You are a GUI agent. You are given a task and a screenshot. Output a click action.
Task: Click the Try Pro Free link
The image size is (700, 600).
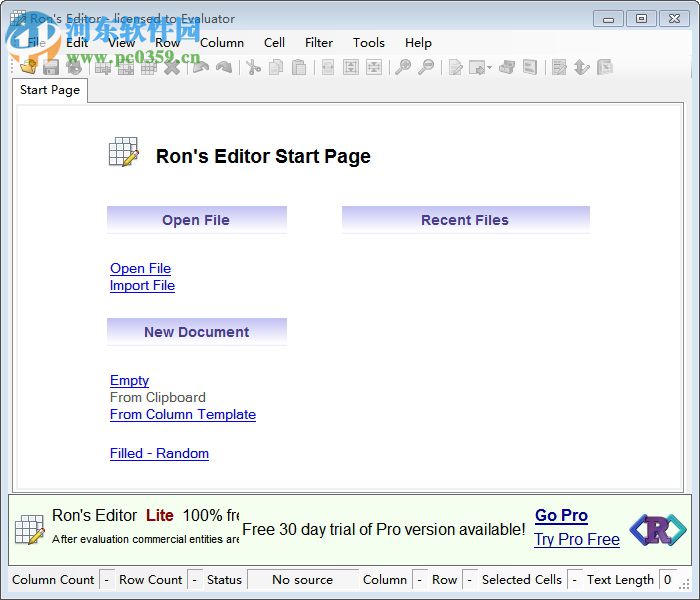tap(577, 540)
